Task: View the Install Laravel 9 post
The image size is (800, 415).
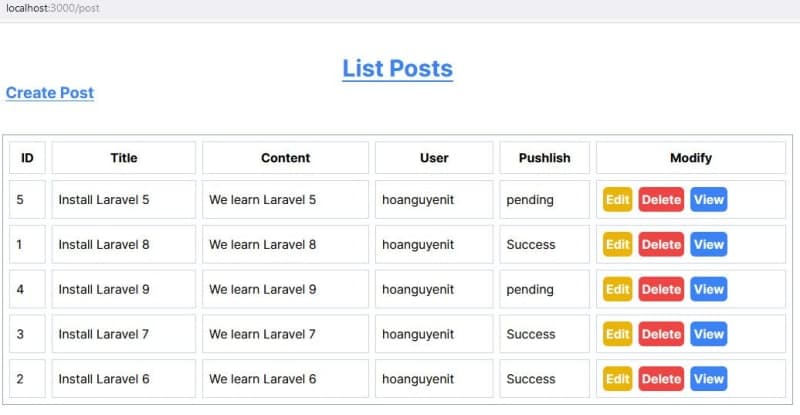Action: pos(709,289)
